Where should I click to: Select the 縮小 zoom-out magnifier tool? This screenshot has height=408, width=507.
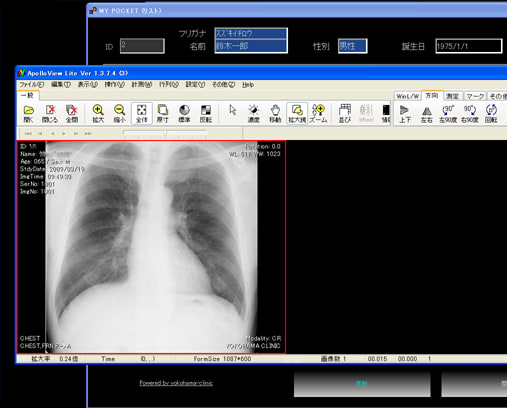[x=119, y=114]
